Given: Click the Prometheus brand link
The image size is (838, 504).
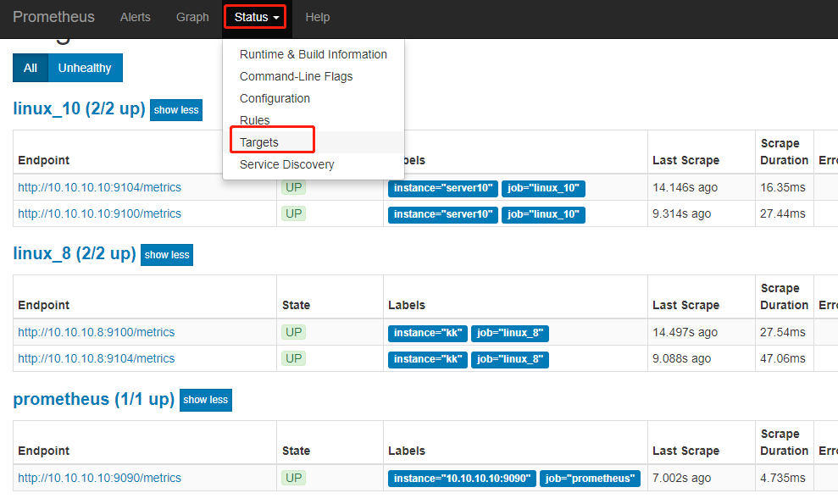Looking at the screenshot, I should coord(53,17).
